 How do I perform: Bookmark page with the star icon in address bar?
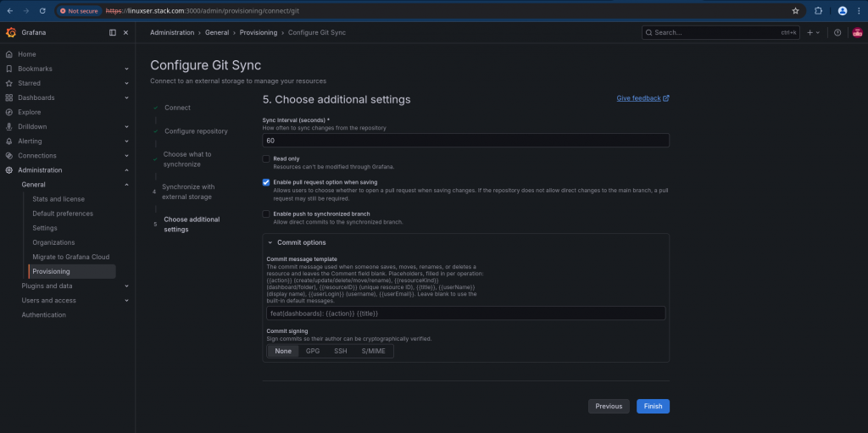click(795, 10)
